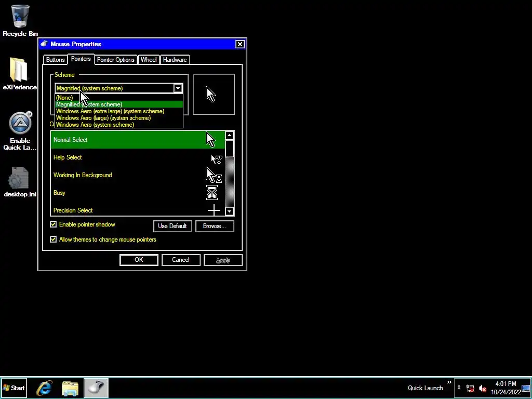The image size is (532, 399).
Task: Click the Apply button
Action: 223,260
